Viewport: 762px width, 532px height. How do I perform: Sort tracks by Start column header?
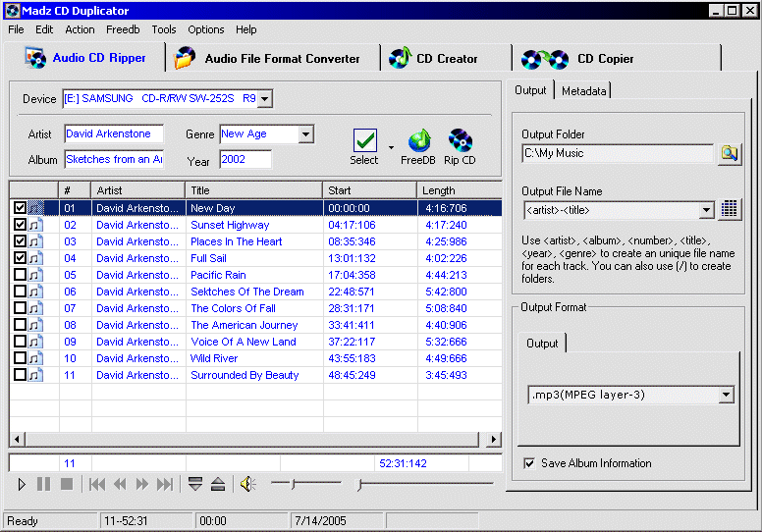tap(369, 190)
